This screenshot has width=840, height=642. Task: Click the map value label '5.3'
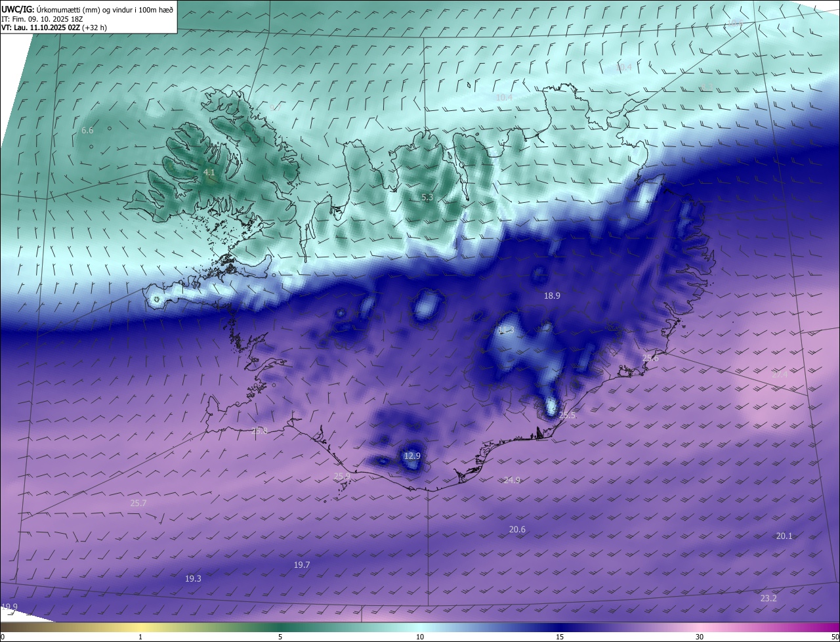click(427, 197)
